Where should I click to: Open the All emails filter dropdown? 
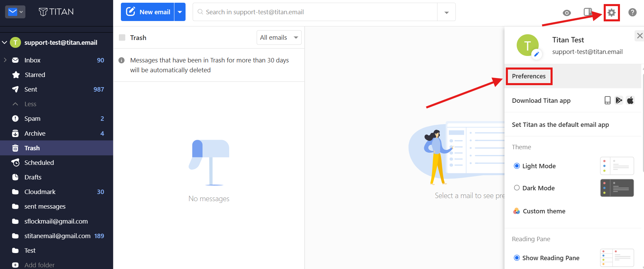tap(279, 38)
